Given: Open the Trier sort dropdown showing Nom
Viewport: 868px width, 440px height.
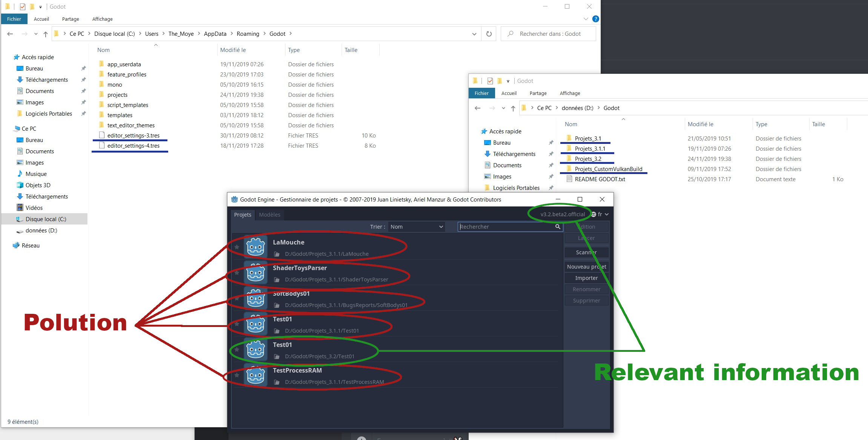Looking at the screenshot, I should [416, 226].
